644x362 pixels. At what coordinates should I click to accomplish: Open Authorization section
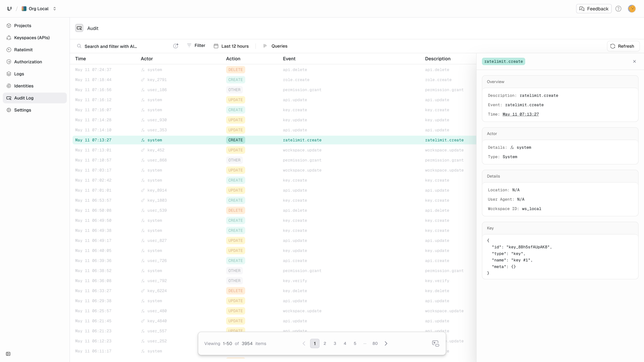point(35,62)
